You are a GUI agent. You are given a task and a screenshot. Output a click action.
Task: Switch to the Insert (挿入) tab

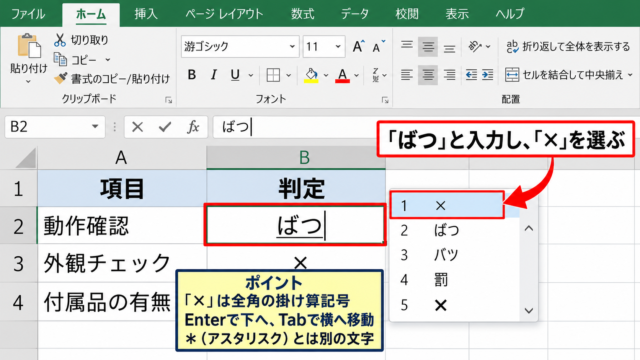(x=146, y=14)
